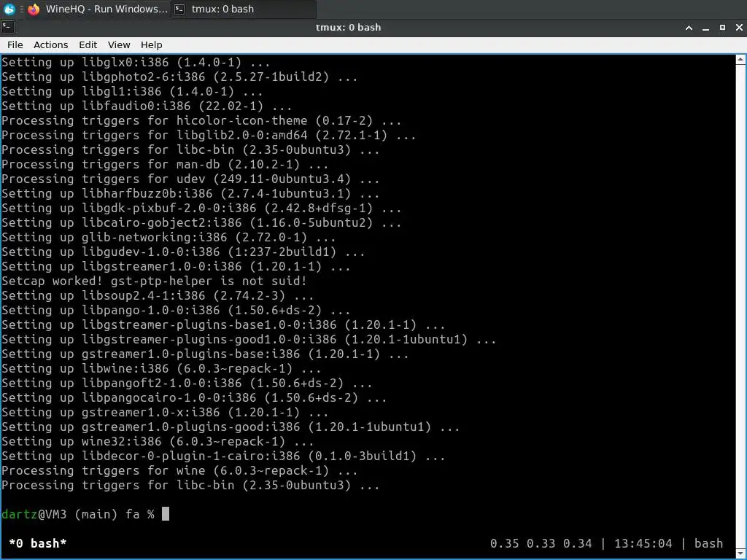
Task: Click 'bash' at the right of the status bar
Action: [708, 543]
